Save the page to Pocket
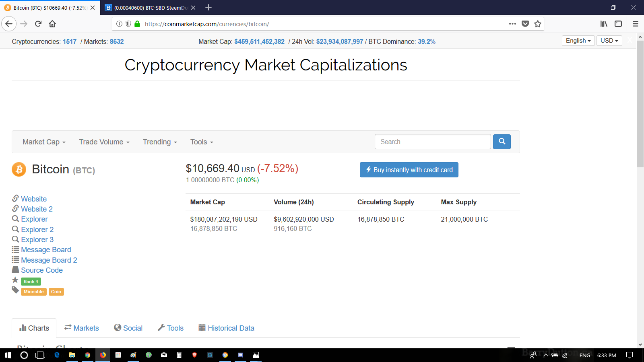This screenshot has width=644, height=362. (x=525, y=24)
